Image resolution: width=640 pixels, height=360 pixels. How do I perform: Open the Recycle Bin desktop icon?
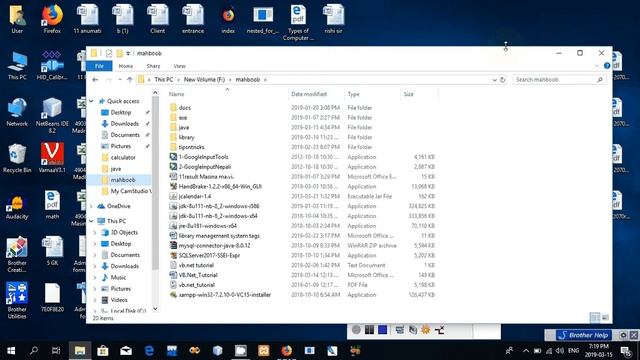point(17,158)
